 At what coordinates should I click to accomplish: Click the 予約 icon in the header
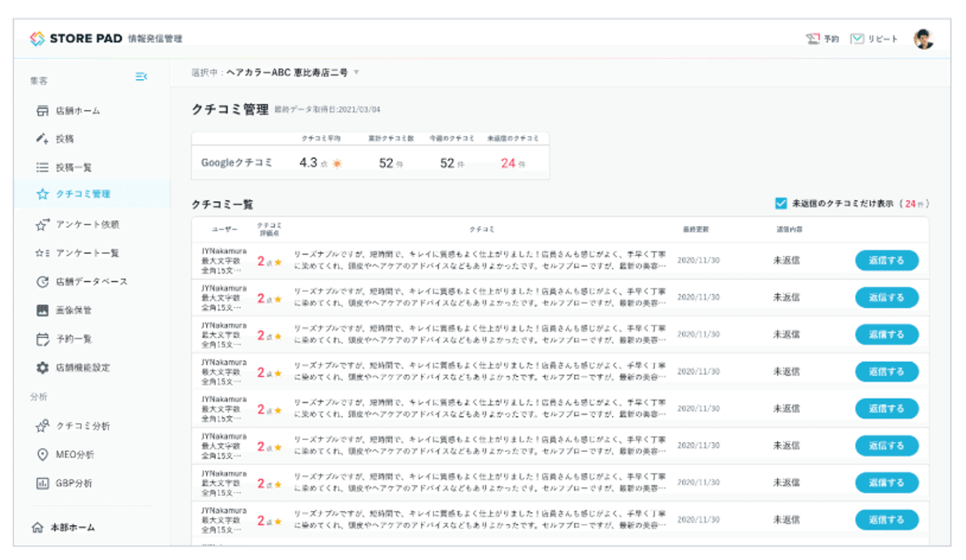point(813,39)
